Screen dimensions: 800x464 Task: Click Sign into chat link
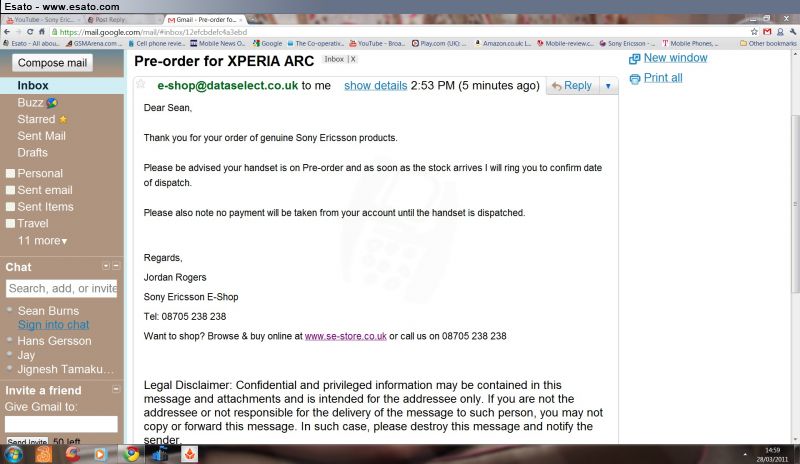tap(54, 325)
